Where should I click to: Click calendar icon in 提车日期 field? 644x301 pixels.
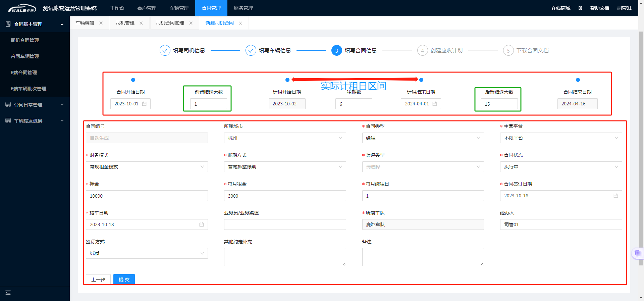pyautogui.click(x=202, y=224)
